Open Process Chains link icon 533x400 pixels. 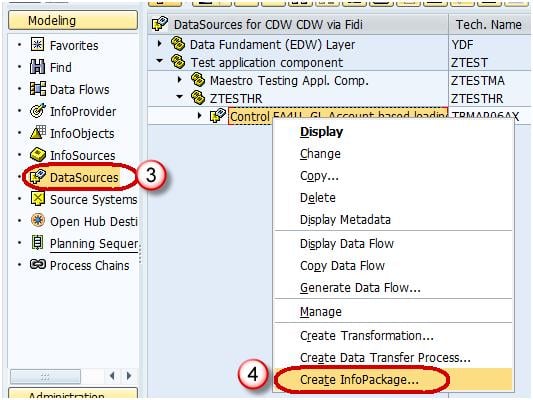(x=37, y=264)
